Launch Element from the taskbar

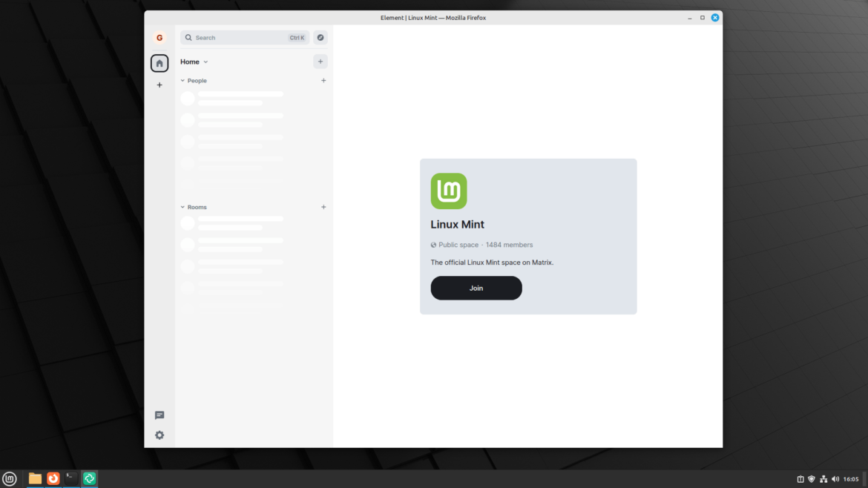pyautogui.click(x=89, y=478)
